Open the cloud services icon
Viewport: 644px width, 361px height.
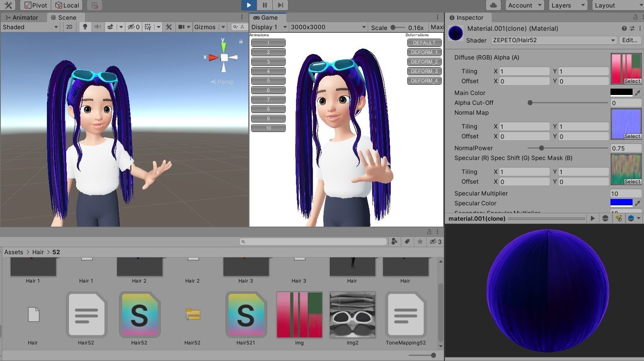tap(493, 5)
